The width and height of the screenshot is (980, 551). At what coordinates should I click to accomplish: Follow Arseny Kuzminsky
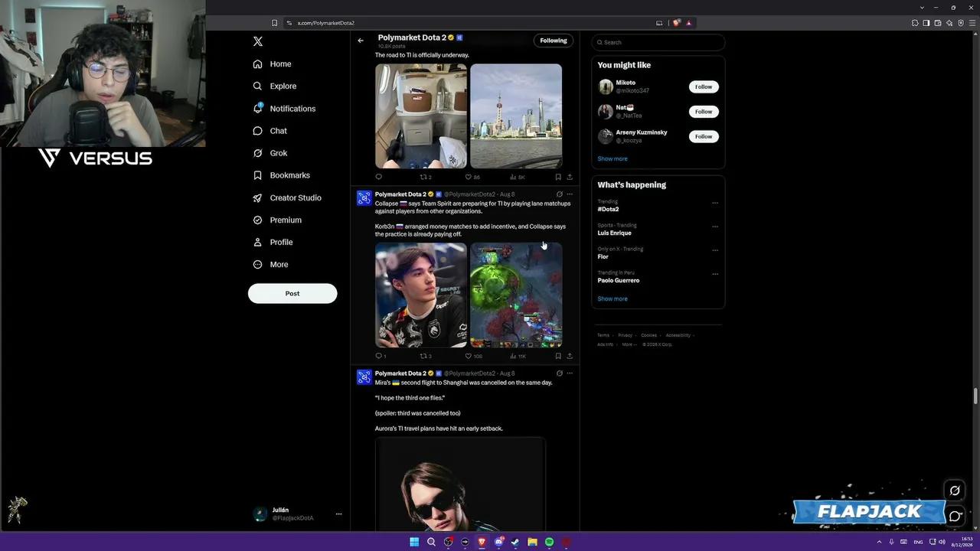[704, 136]
